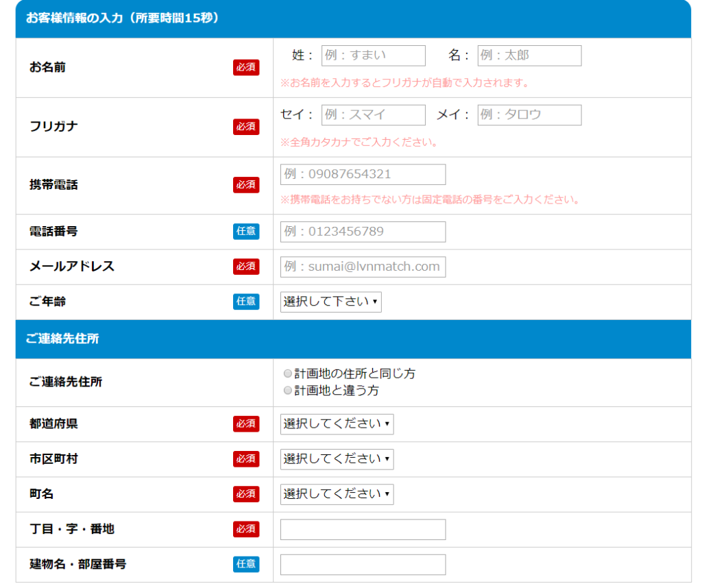Open the 市区町村 city dropdown

[x=337, y=459]
